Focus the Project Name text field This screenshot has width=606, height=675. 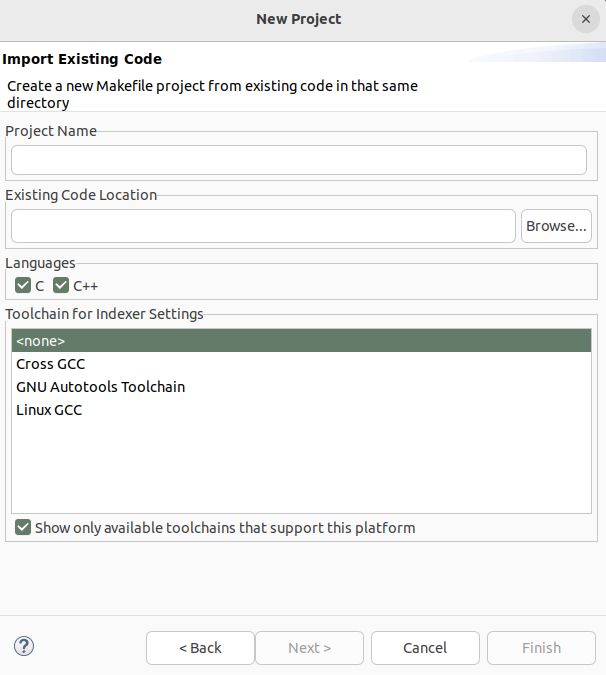point(298,160)
